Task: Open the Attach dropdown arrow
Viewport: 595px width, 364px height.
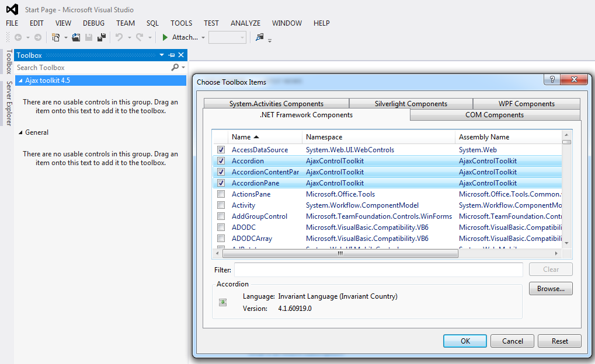Action: click(x=203, y=38)
